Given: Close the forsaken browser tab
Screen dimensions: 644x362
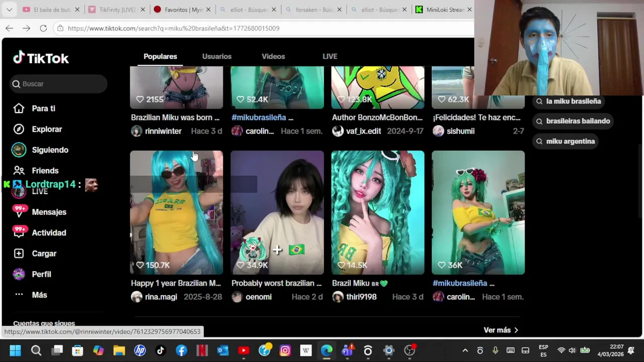Looking at the screenshot, I should coord(339,10).
